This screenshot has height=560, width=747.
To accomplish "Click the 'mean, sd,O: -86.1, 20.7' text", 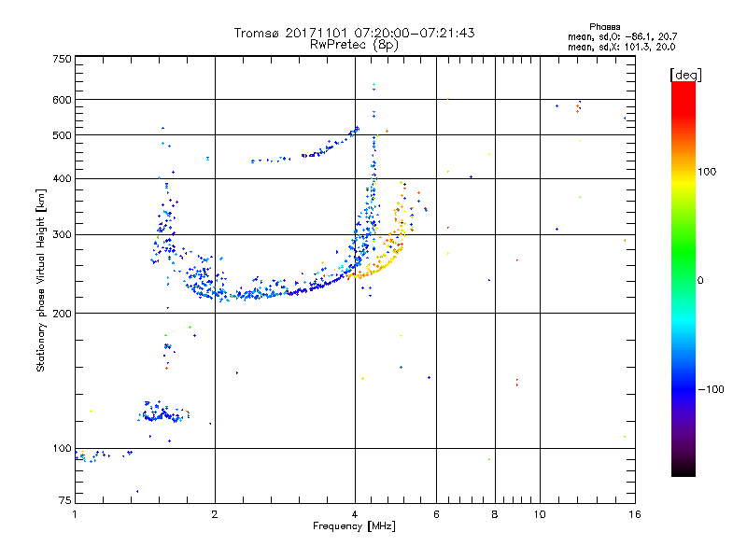I will (622, 36).
